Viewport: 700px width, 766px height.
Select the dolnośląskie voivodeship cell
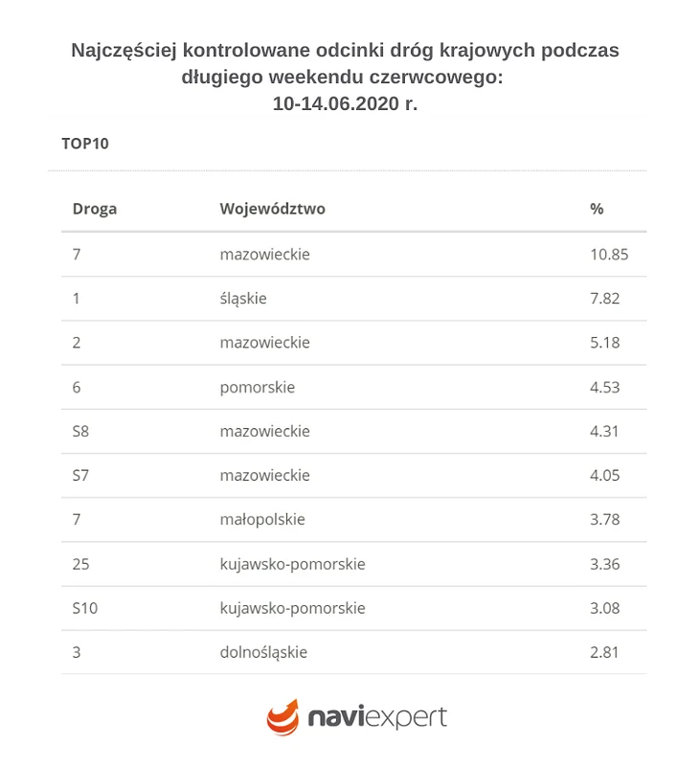tap(263, 652)
